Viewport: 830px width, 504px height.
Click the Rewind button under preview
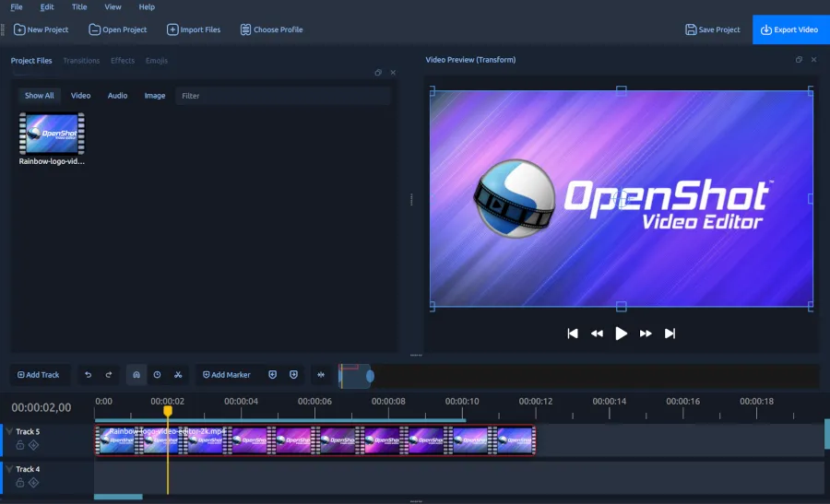click(x=597, y=334)
